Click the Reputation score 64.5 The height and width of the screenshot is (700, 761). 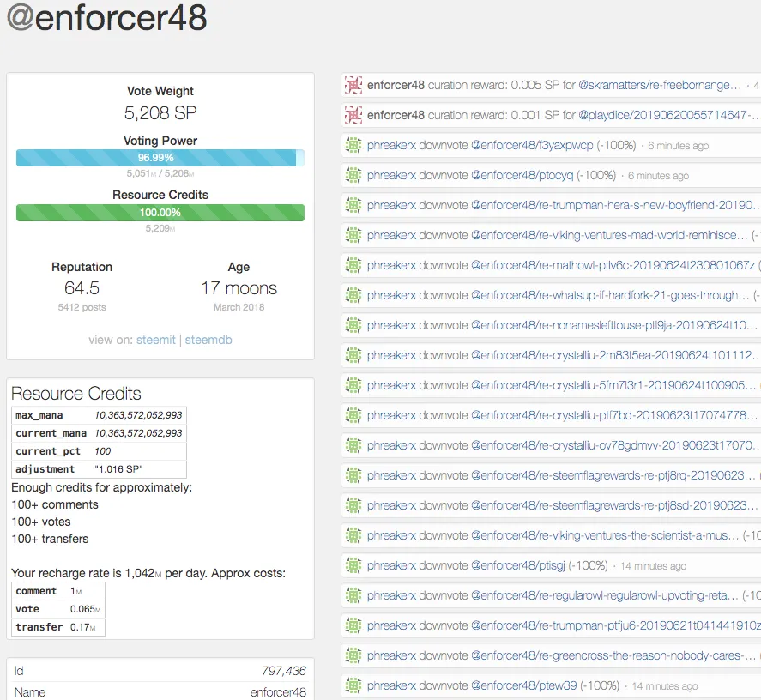(x=82, y=288)
